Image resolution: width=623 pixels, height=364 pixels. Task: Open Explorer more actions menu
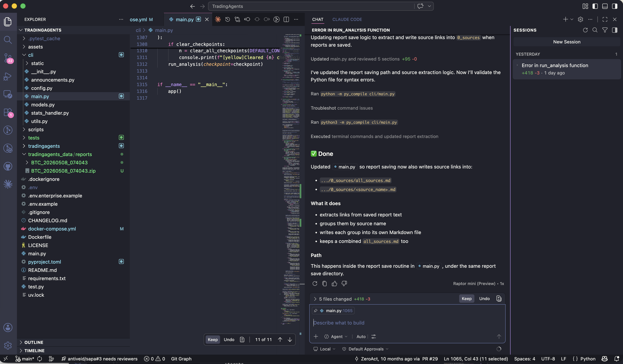pos(121,19)
